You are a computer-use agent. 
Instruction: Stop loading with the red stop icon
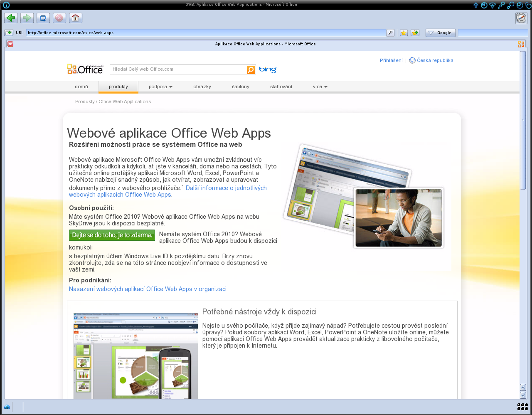(59, 18)
